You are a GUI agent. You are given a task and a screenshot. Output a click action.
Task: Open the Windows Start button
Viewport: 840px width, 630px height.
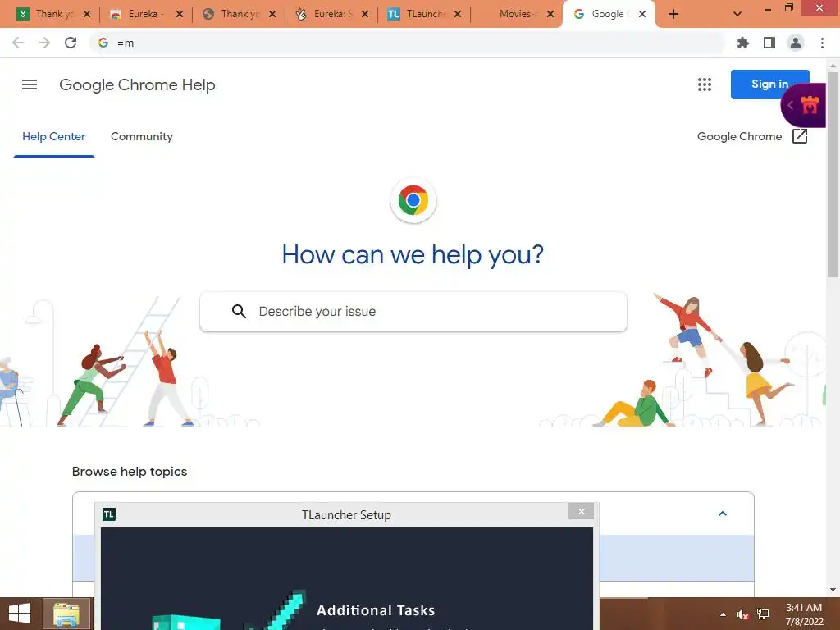20,614
